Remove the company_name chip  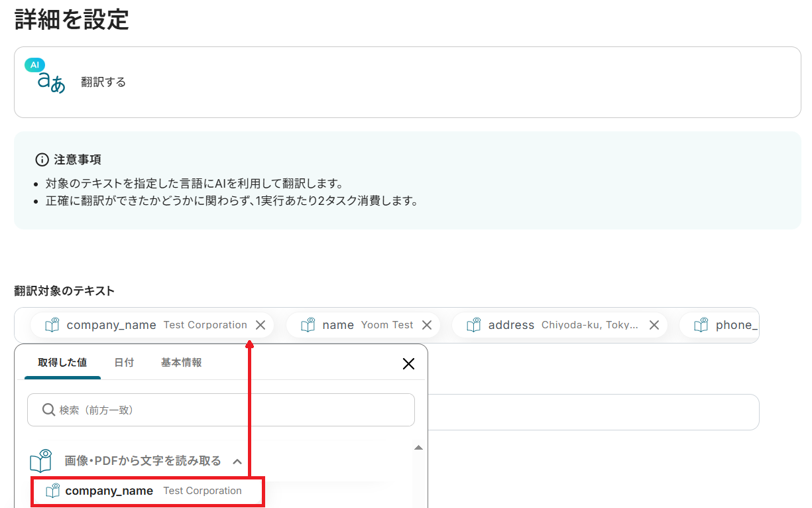click(x=261, y=325)
